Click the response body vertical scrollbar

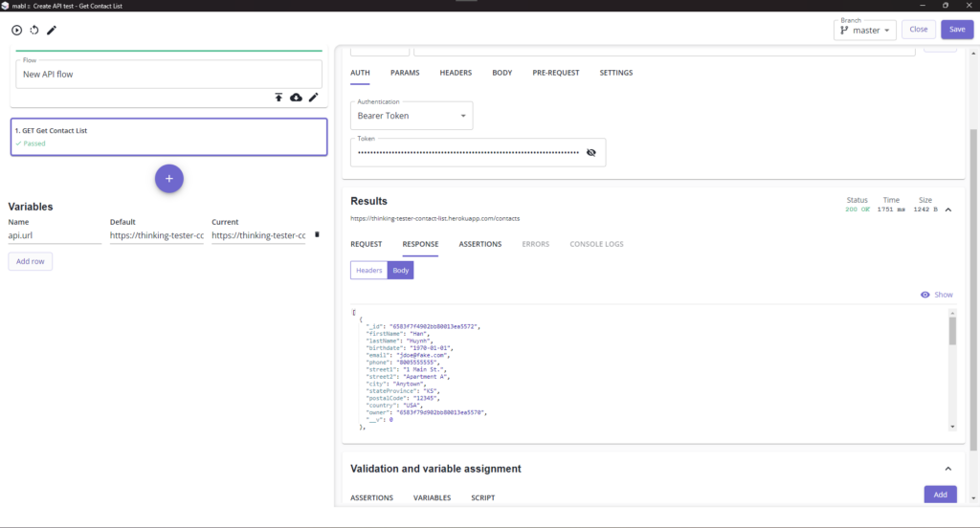[952, 331]
